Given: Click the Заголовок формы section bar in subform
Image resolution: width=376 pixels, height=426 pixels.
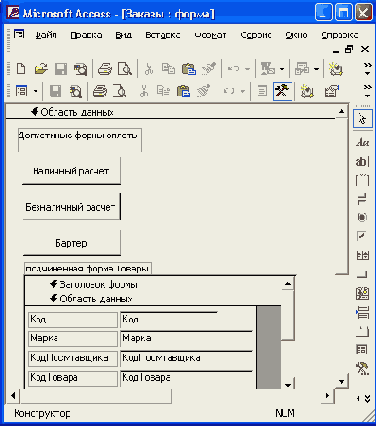Looking at the screenshot, I should click(153, 284).
